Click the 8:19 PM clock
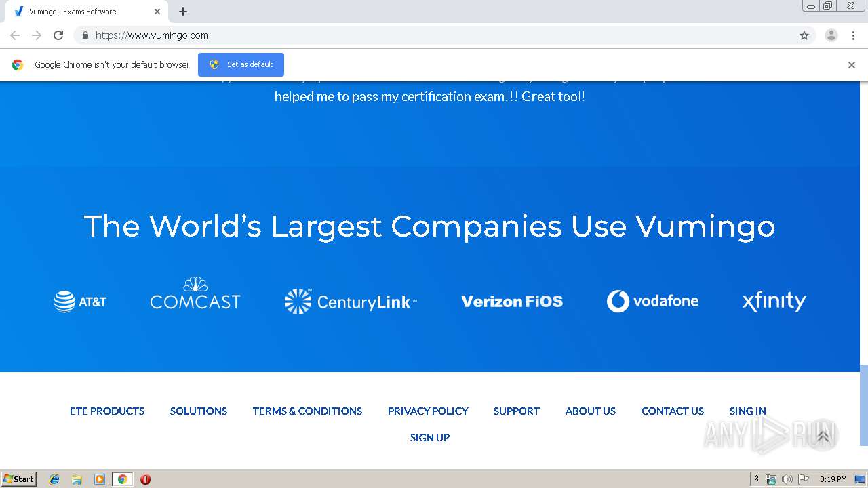Screen dimensions: 868x488 pyautogui.click(x=833, y=479)
